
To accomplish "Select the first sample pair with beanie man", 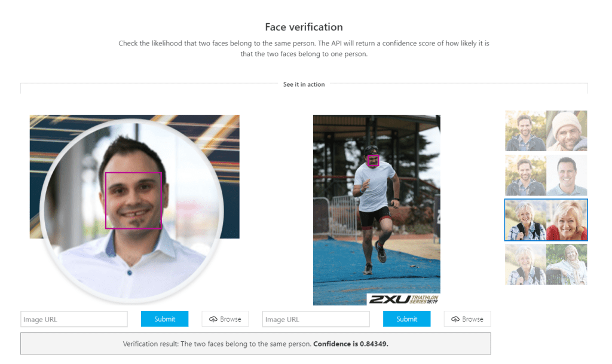I will 546,131.
